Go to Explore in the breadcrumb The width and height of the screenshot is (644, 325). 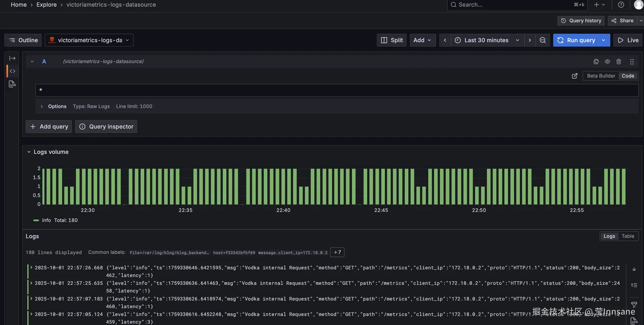(46, 5)
